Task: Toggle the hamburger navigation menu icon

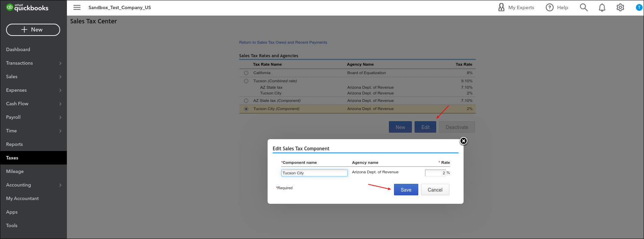Action: [77, 7]
